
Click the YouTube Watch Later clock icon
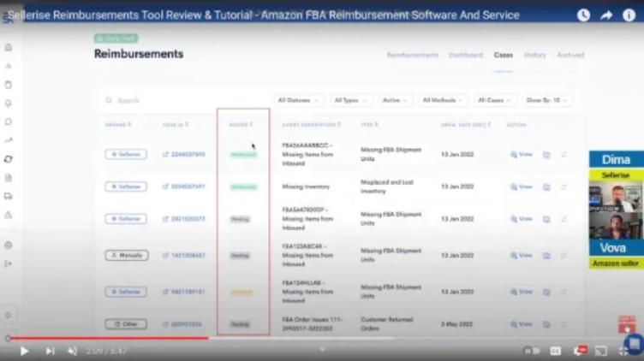(x=583, y=15)
